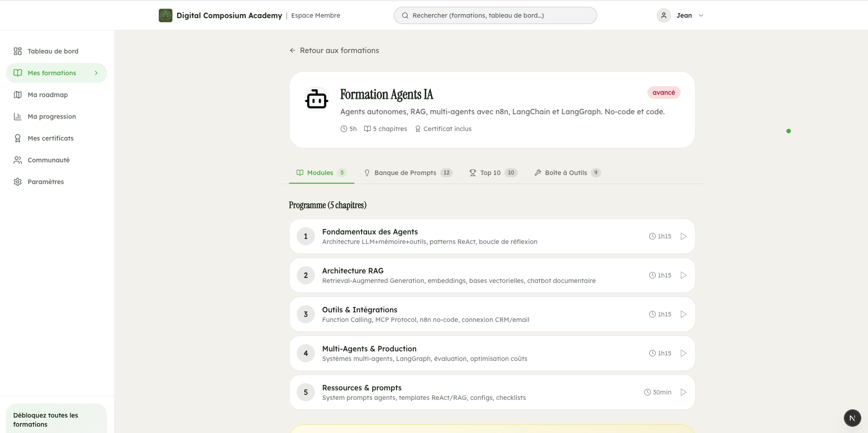
Task: Click Retour aux formations link
Action: point(334,50)
